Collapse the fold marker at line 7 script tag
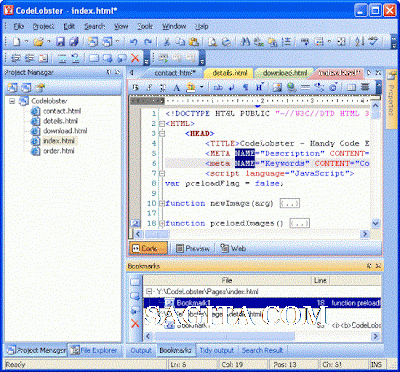This screenshot has width=400, height=372. (x=162, y=173)
